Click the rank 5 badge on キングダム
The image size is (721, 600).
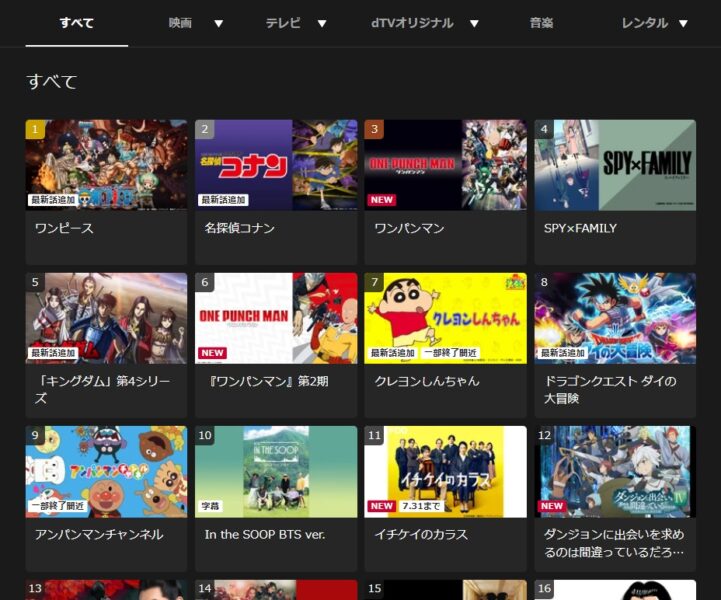35,282
